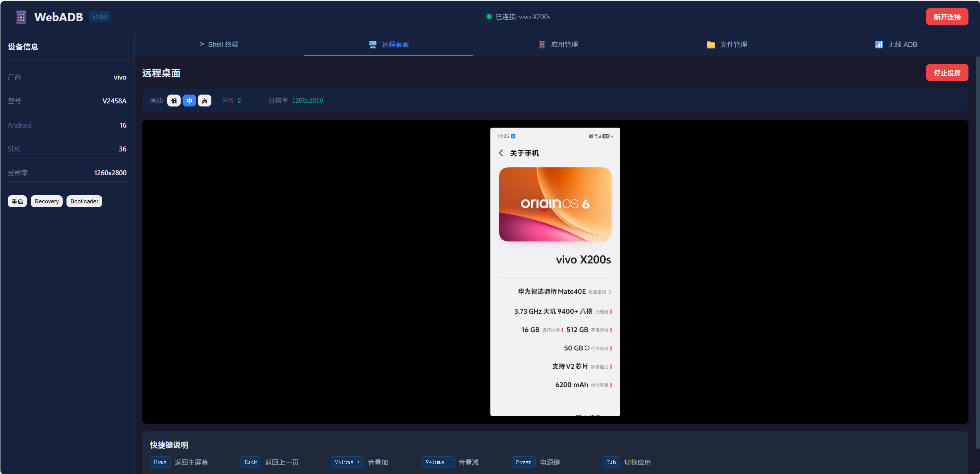980x474 pixels.
Task: Tap the 16 GB 运行内存 entry
Action: click(x=542, y=330)
